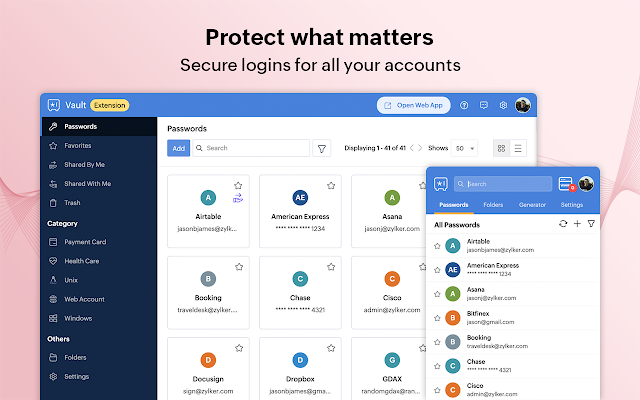Favorite the American Express card star
The width and height of the screenshot is (640, 400).
[x=331, y=186]
